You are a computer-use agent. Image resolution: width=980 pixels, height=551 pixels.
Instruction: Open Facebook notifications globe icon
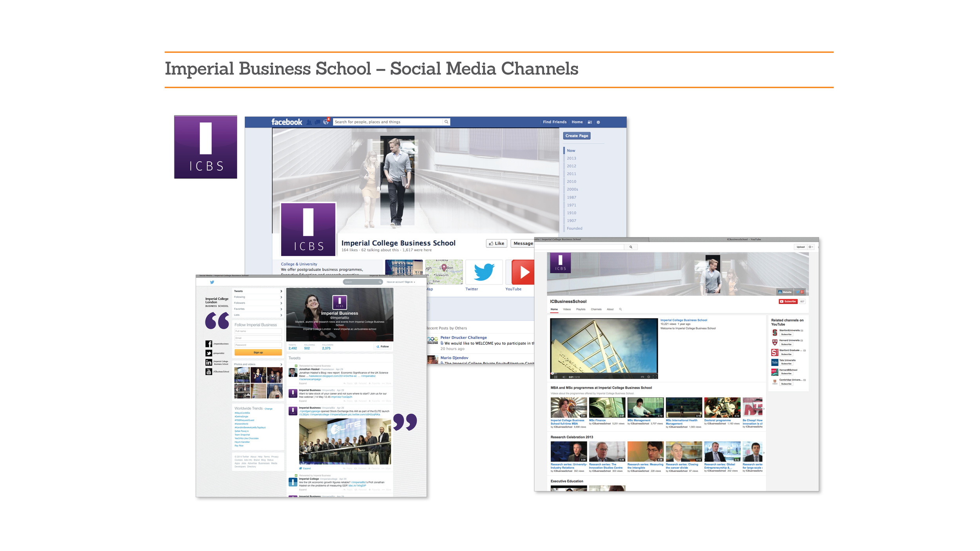326,122
